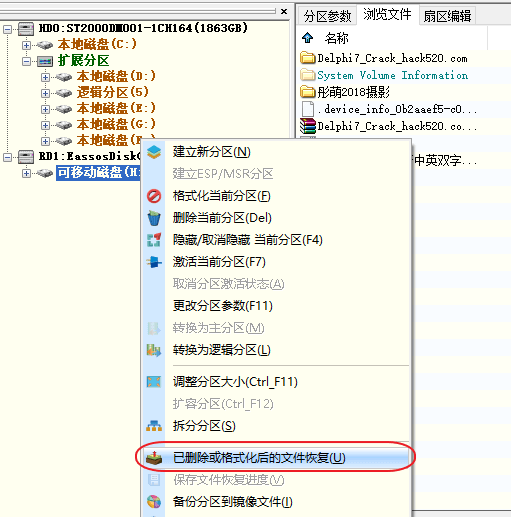Switch to the partition parameters tab
This screenshot has width=511, height=517.
coord(327,16)
